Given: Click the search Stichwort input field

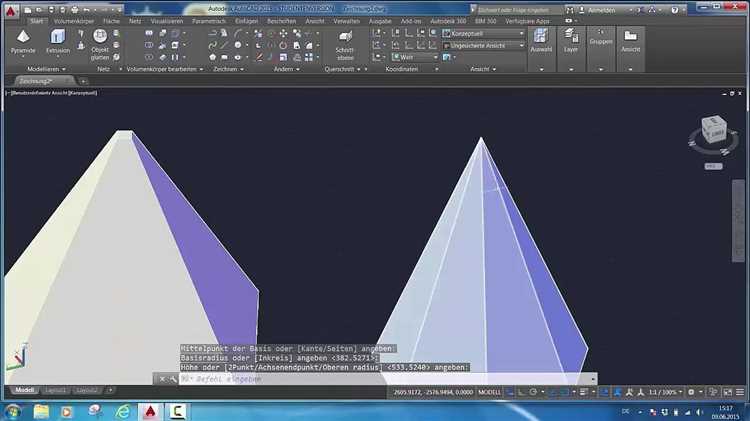Looking at the screenshot, I should 518,10.
